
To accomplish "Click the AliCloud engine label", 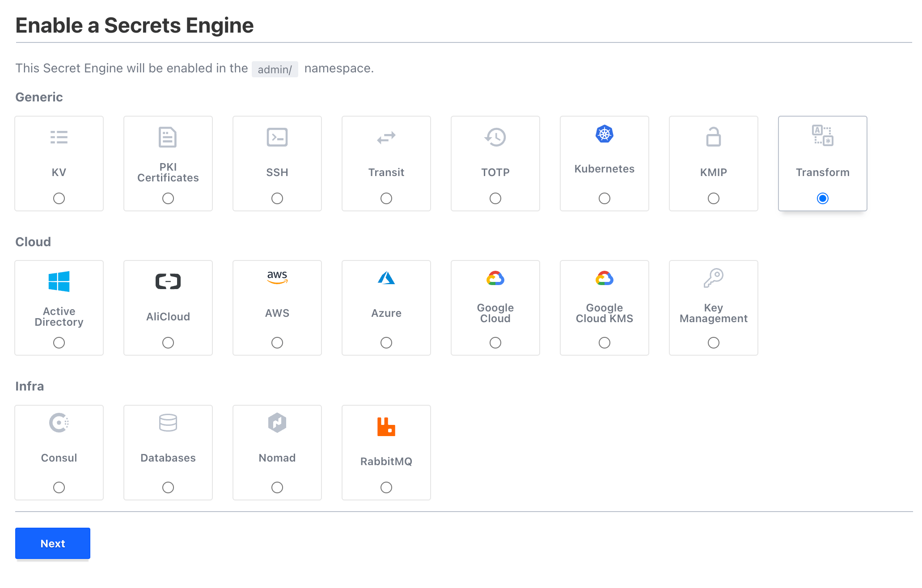I will (168, 317).
